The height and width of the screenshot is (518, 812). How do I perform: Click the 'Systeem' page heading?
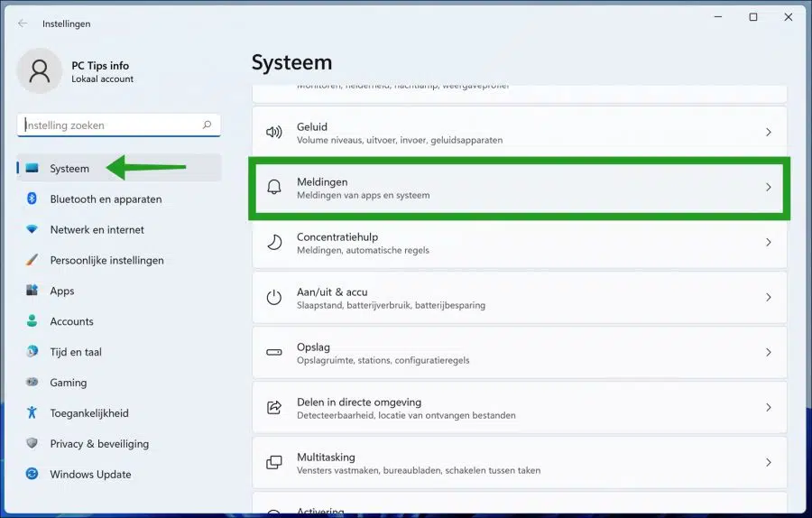click(x=291, y=62)
